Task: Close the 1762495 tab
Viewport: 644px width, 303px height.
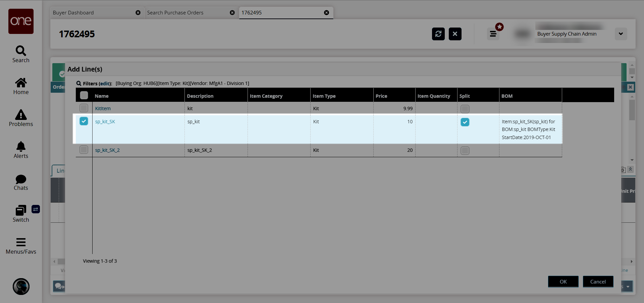Action: (326, 13)
